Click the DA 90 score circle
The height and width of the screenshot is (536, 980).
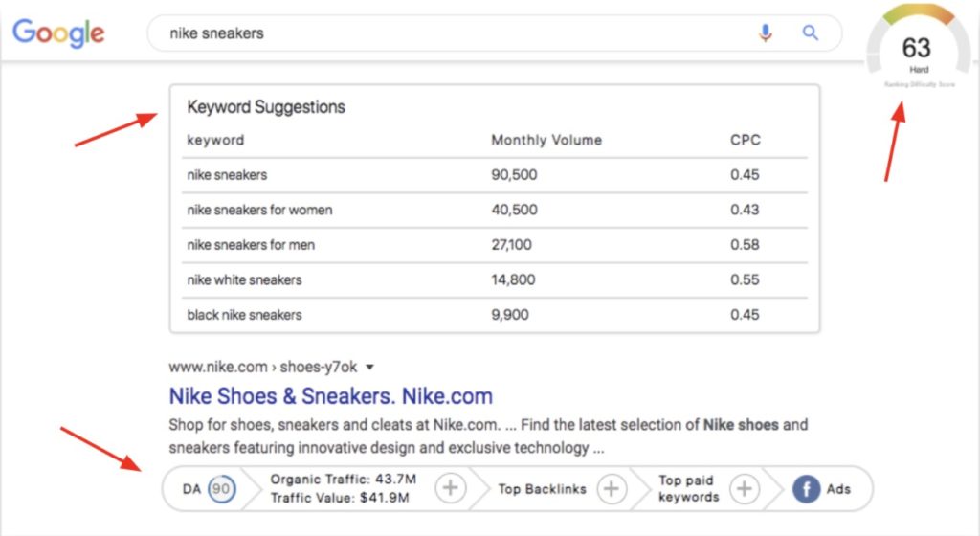click(x=222, y=488)
